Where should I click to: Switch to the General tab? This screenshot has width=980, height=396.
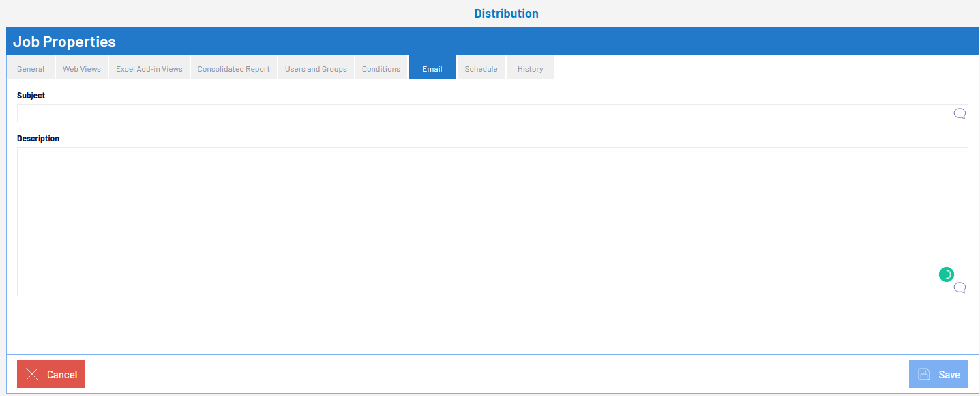(x=31, y=69)
